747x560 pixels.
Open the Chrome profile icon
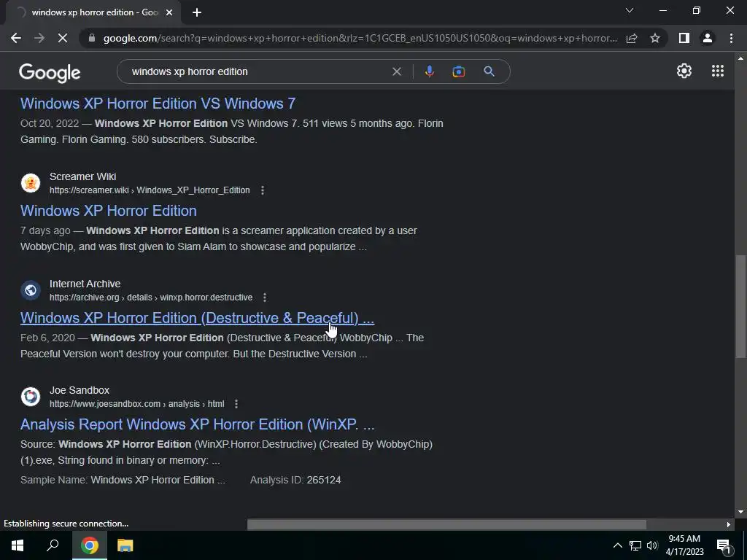coord(708,38)
